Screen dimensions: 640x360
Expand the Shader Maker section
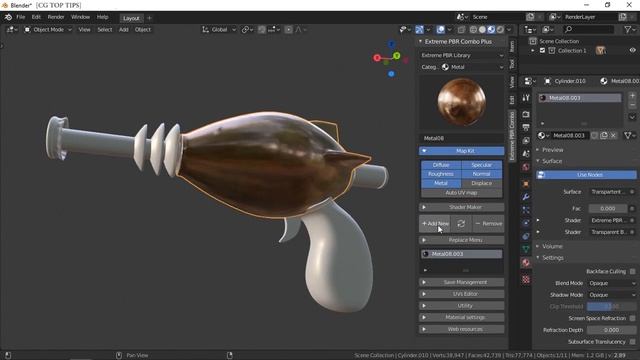[462, 207]
